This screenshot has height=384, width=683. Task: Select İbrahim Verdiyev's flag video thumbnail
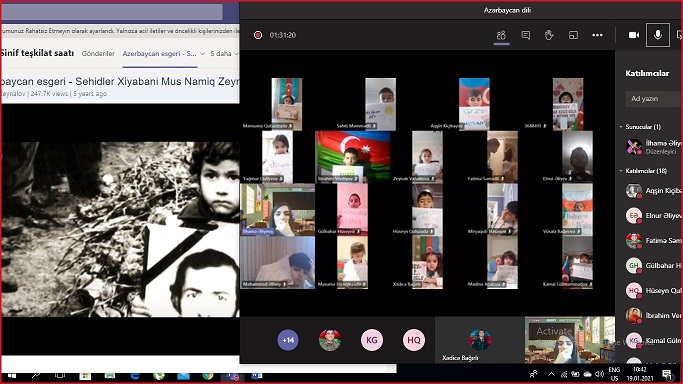352,157
